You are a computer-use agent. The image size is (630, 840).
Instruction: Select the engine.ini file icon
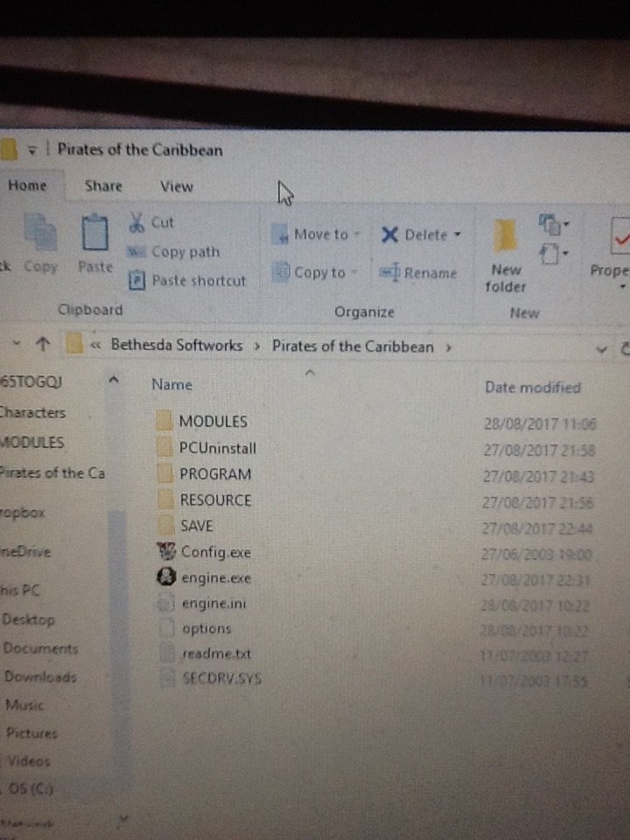point(166,603)
